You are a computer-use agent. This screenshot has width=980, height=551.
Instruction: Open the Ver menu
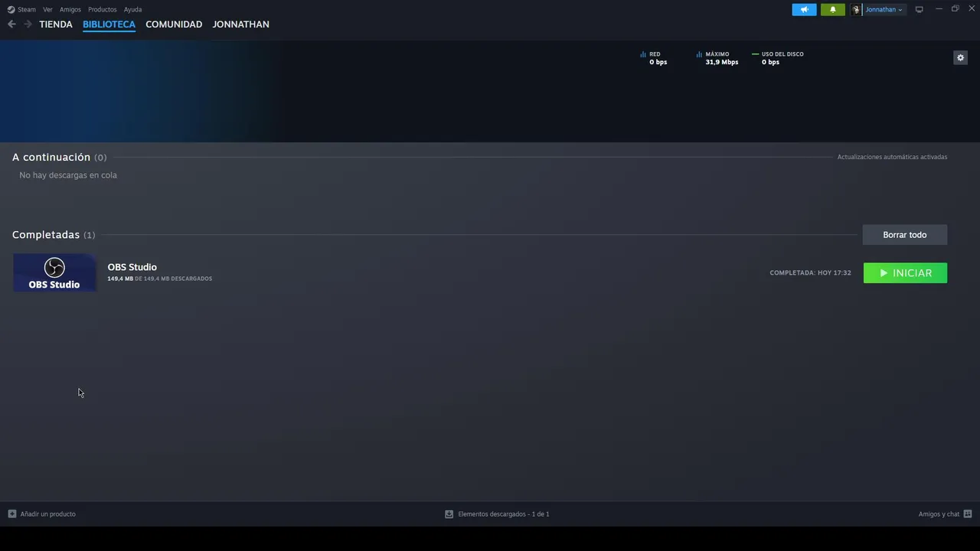pos(47,10)
